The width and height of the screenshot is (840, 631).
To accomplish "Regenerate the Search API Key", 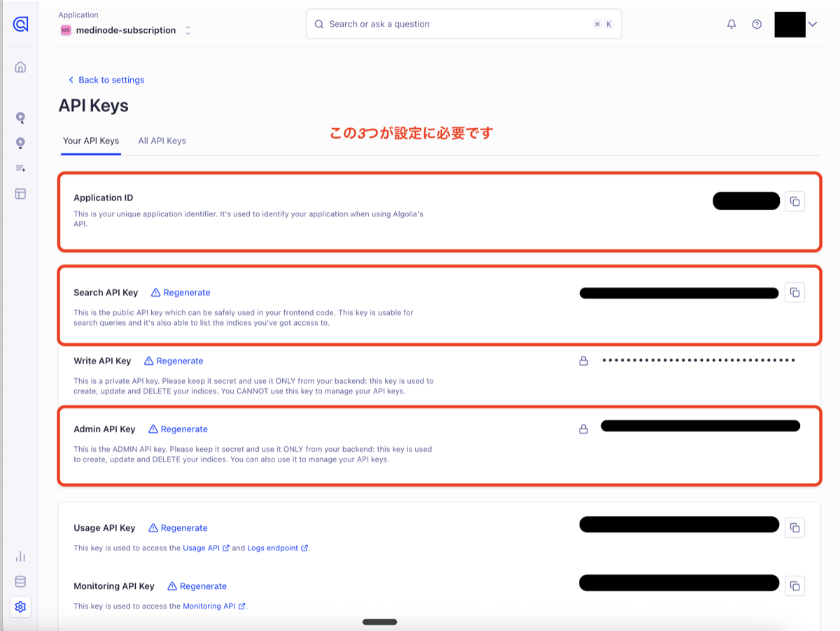I will coord(181,293).
